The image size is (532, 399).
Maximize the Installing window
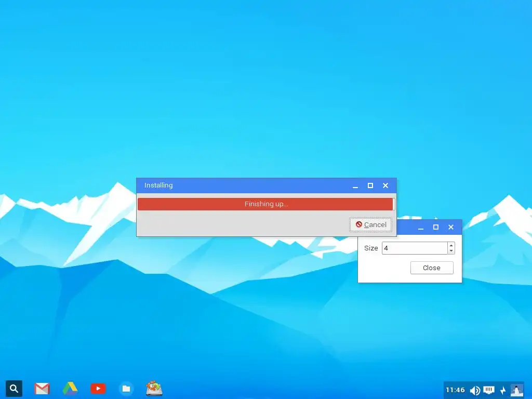click(x=370, y=185)
